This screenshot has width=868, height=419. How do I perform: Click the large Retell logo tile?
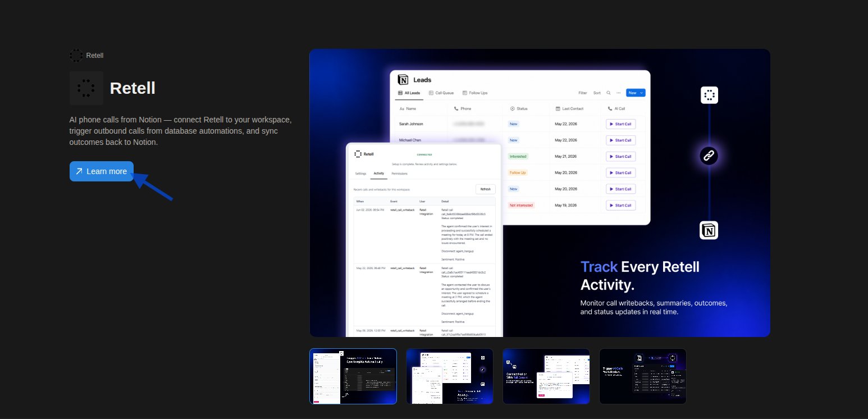pyautogui.click(x=86, y=88)
